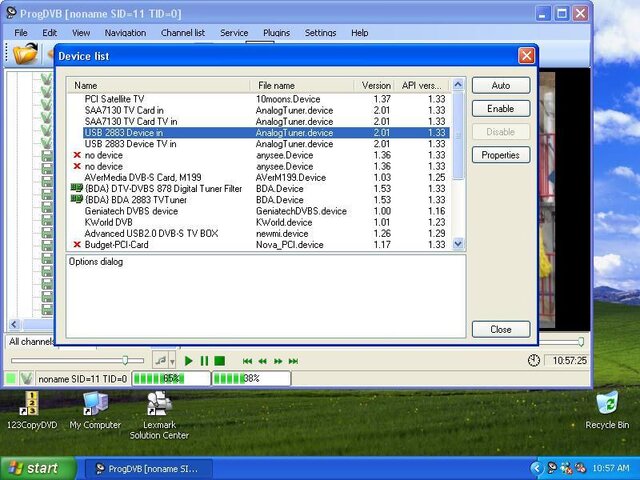Select the Lexmark Solution Center shortcut
Viewport: 640px width, 480px height.
tap(159, 416)
